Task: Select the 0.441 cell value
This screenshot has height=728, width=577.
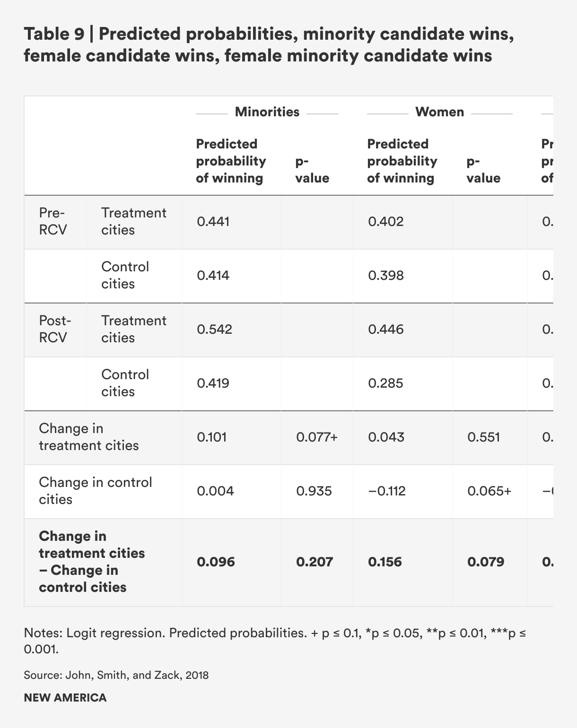Action: tap(213, 222)
